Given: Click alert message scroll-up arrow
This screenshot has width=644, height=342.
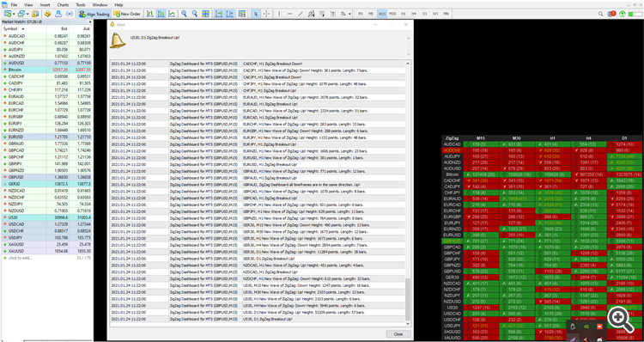Looking at the screenshot, I should click(408, 38).
